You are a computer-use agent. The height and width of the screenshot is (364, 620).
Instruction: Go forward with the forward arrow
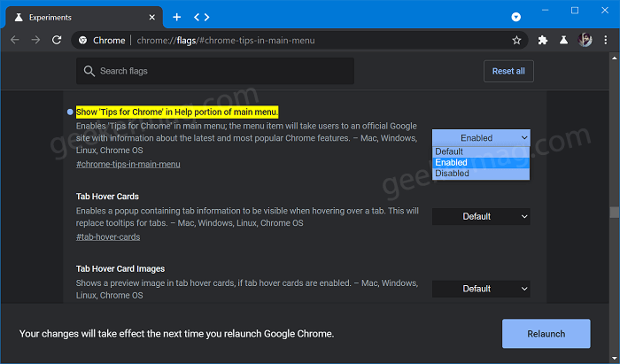(x=35, y=40)
